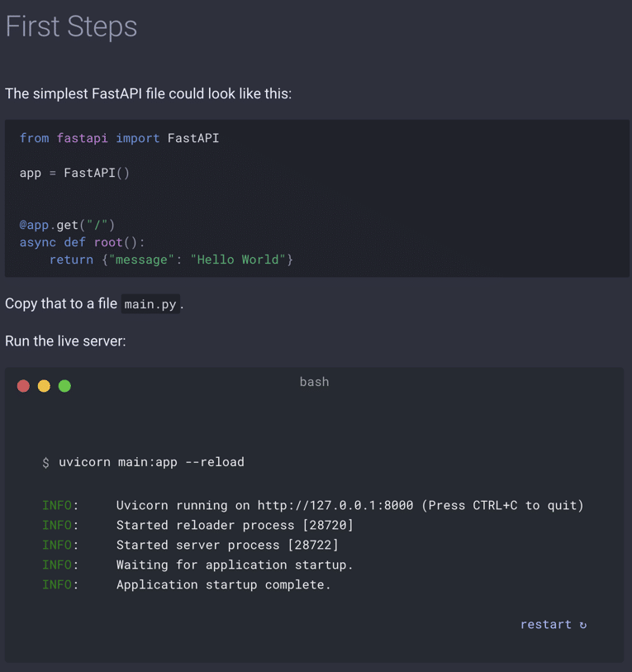Screen dimensions: 632x672
Task: Click the @app.get decorator line
Action: tap(67, 225)
